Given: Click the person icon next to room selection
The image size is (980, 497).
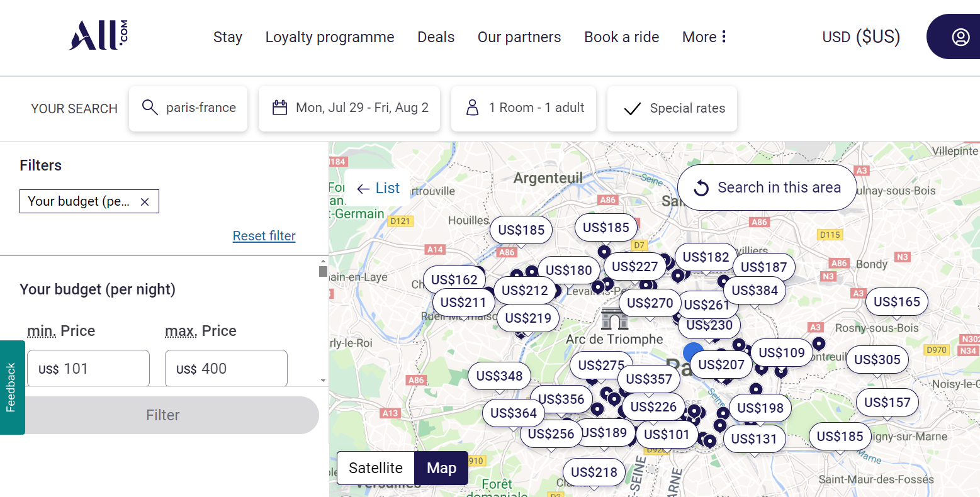Looking at the screenshot, I should pos(472,108).
